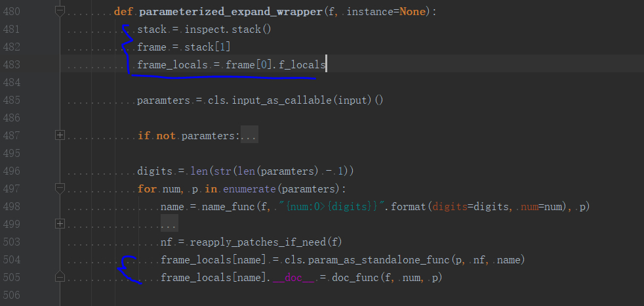The height and width of the screenshot is (306, 644).
Task: Click line number 497 in gutter
Action: point(12,188)
